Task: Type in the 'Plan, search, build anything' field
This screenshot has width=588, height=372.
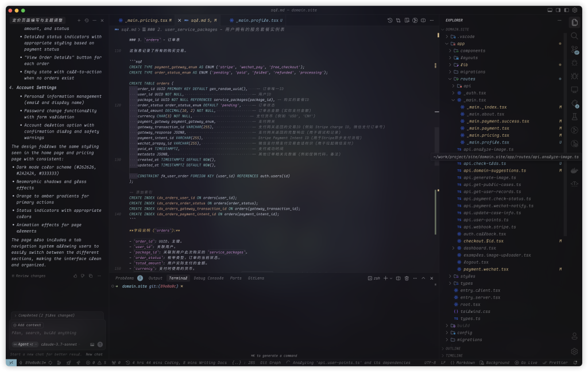Action: pyautogui.click(x=57, y=333)
